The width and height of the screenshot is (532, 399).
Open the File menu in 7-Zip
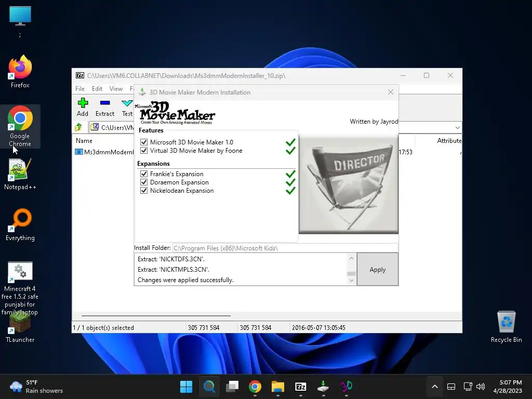tap(79, 88)
